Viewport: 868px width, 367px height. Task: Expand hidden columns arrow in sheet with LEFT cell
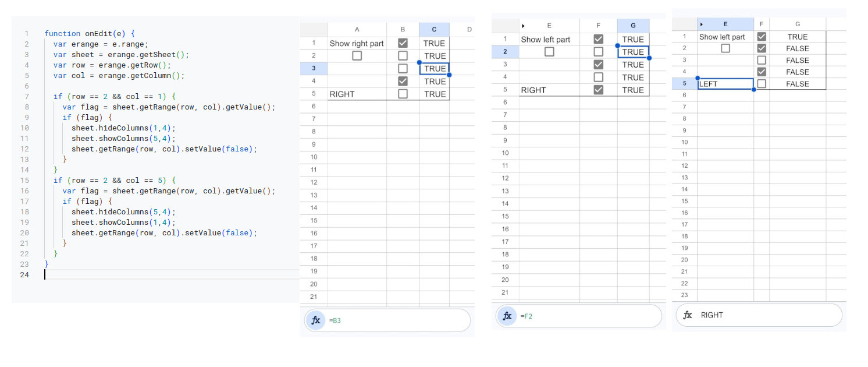pos(702,24)
